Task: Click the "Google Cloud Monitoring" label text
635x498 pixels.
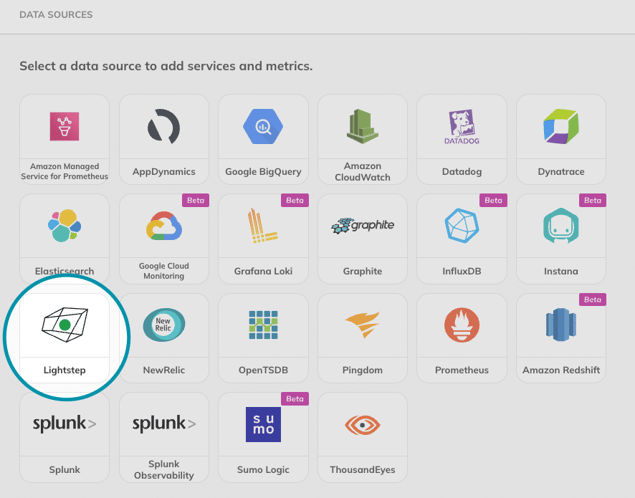Action: point(164,271)
